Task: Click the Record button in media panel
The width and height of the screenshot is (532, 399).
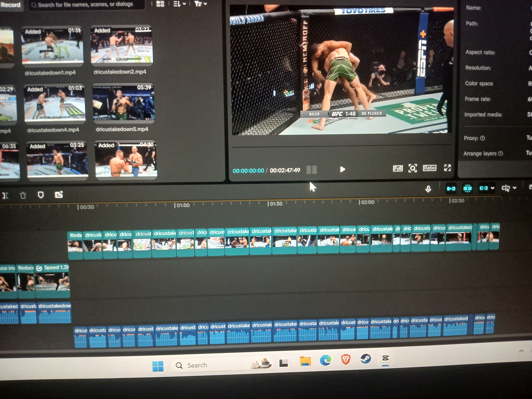Action: coord(11,5)
